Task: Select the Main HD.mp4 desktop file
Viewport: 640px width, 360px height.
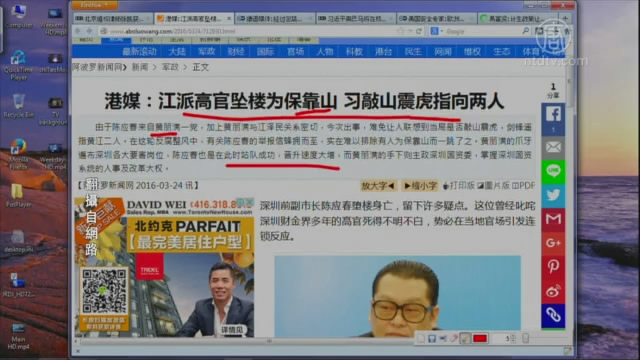Action: (18, 337)
